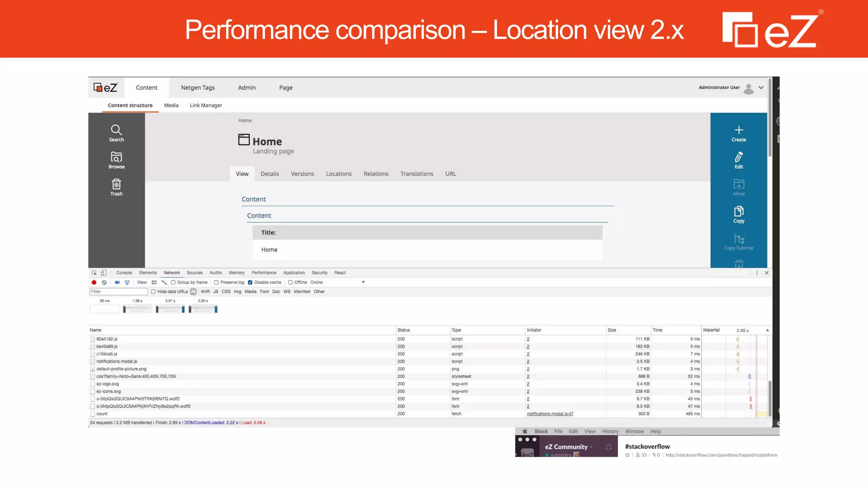Open the DevTools three-dot options menu
The height and width of the screenshot is (488, 868).
click(x=757, y=273)
